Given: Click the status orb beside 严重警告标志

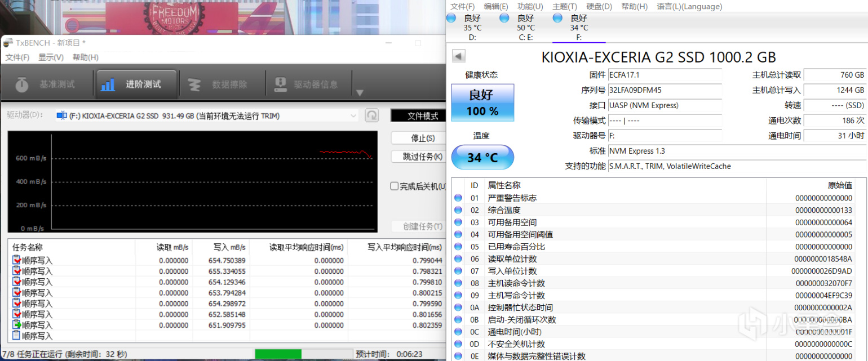Looking at the screenshot, I should pyautogui.click(x=458, y=198).
